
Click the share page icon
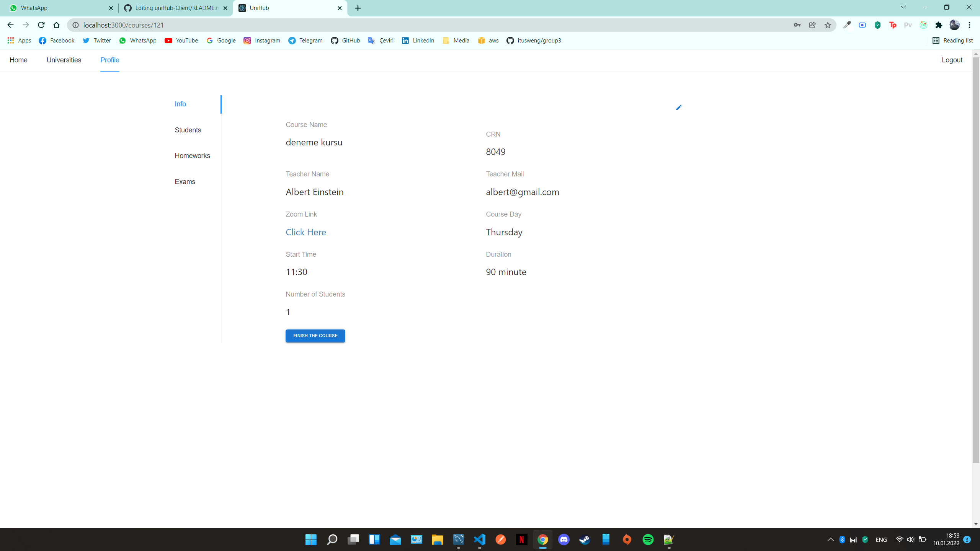pos(812,25)
